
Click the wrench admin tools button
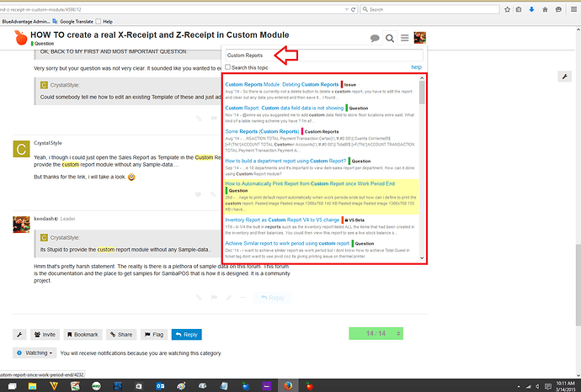click(x=20, y=334)
